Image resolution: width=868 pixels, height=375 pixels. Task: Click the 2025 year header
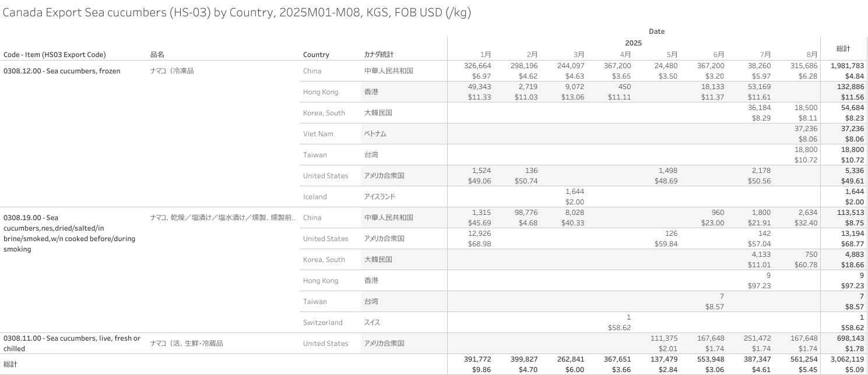(633, 43)
